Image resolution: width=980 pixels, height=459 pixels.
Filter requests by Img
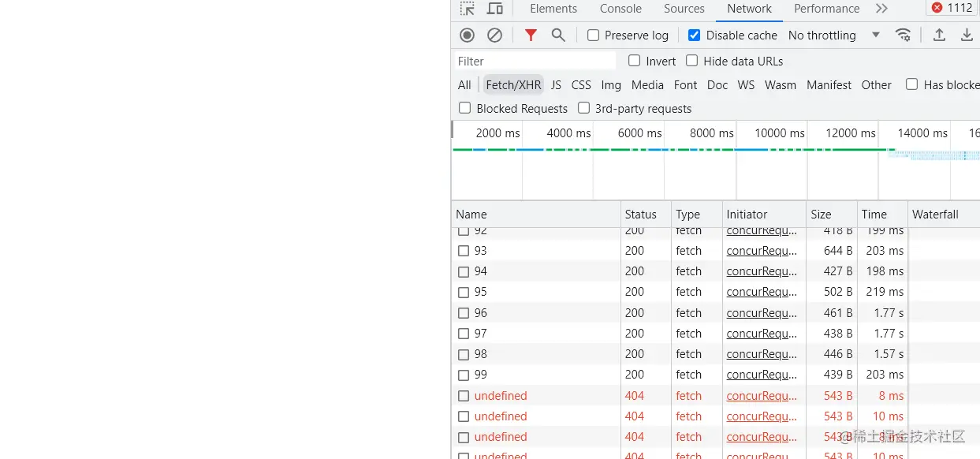611,85
